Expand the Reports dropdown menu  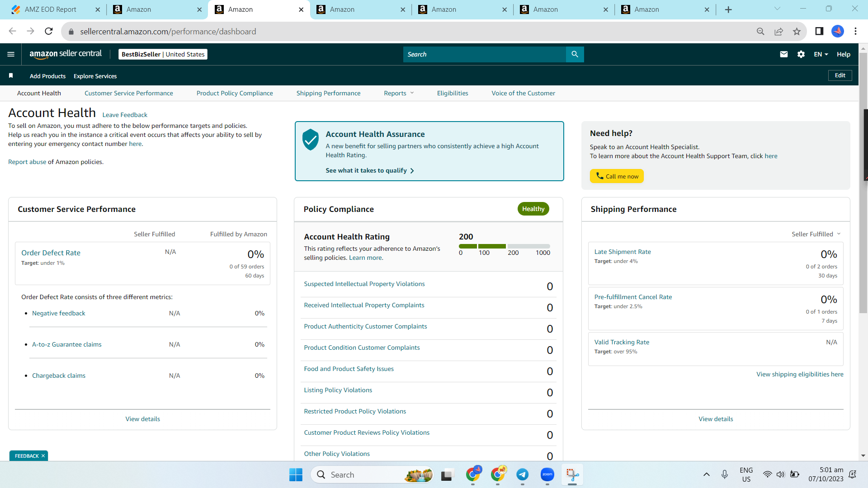(399, 93)
